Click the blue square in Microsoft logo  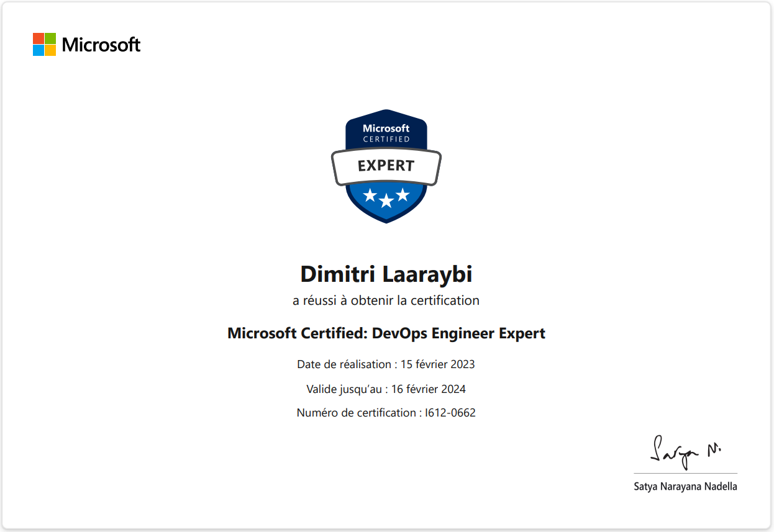38,50
